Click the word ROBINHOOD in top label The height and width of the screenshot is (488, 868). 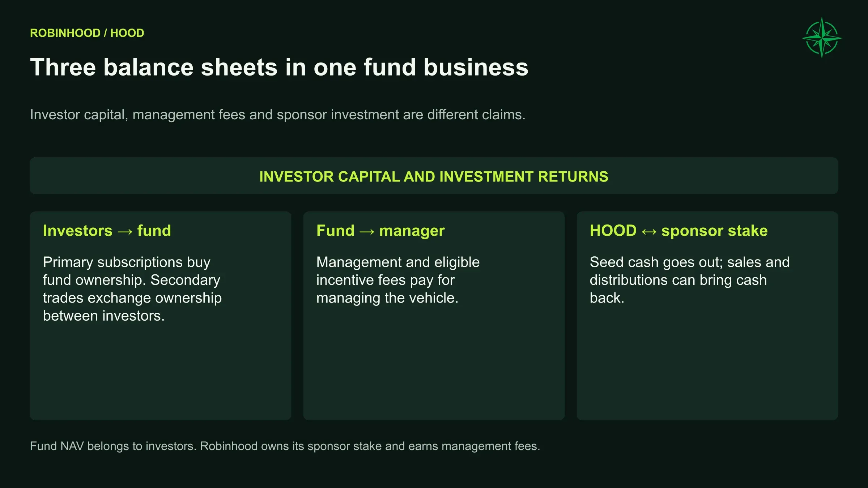coord(65,33)
